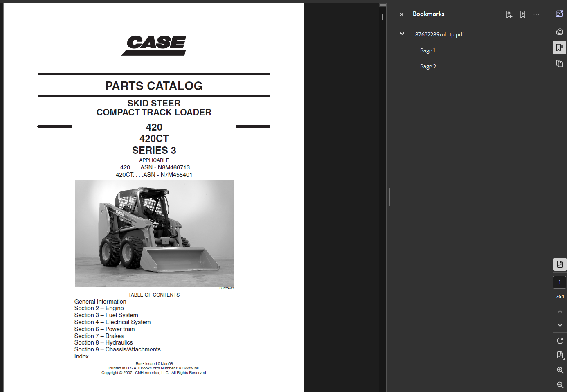The image size is (567, 392).
Task: Click the 'Section 8 – Hydraulics' line
Action: (103, 342)
